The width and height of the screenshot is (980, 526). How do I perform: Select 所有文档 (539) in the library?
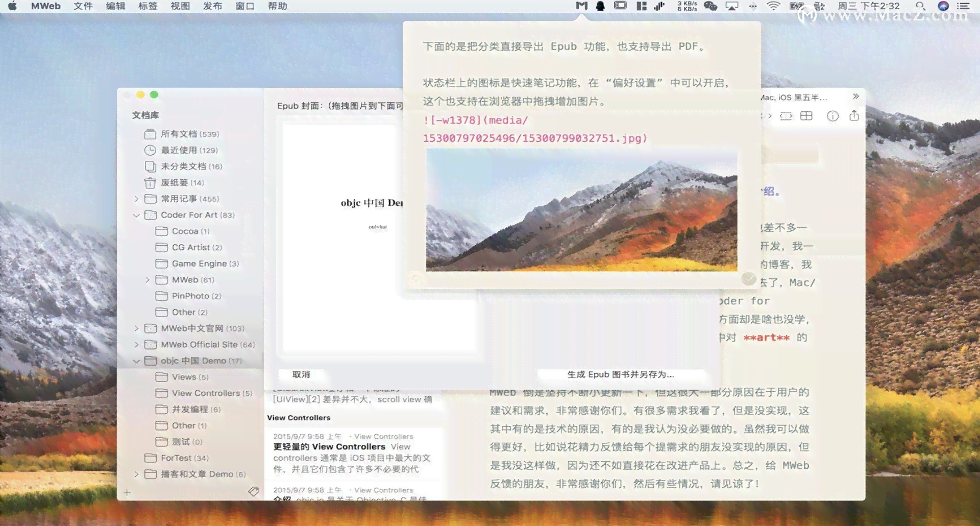189,134
